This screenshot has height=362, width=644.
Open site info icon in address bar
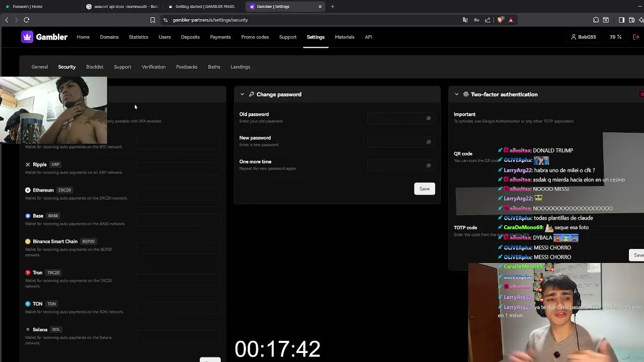pyautogui.click(x=166, y=20)
